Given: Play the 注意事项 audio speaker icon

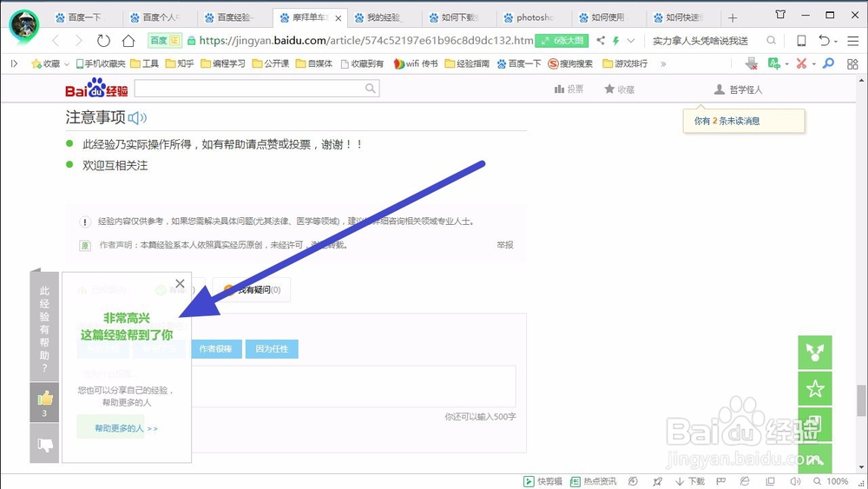Looking at the screenshot, I should tap(137, 117).
